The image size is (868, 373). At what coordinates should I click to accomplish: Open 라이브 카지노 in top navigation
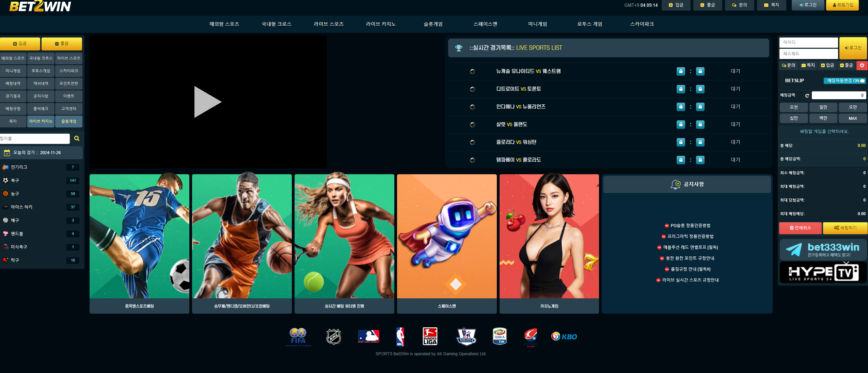coord(380,24)
